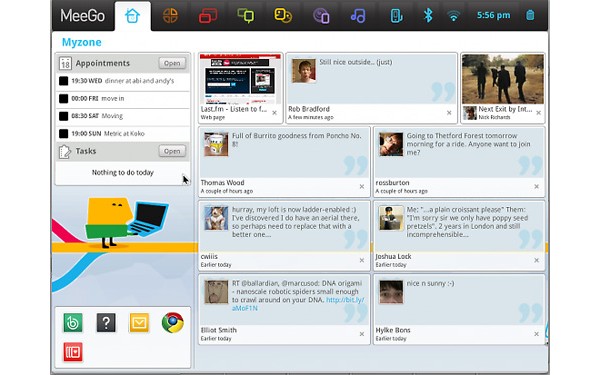
Task: Select the dinner at abi and andy's appointment
Action: coord(122,81)
